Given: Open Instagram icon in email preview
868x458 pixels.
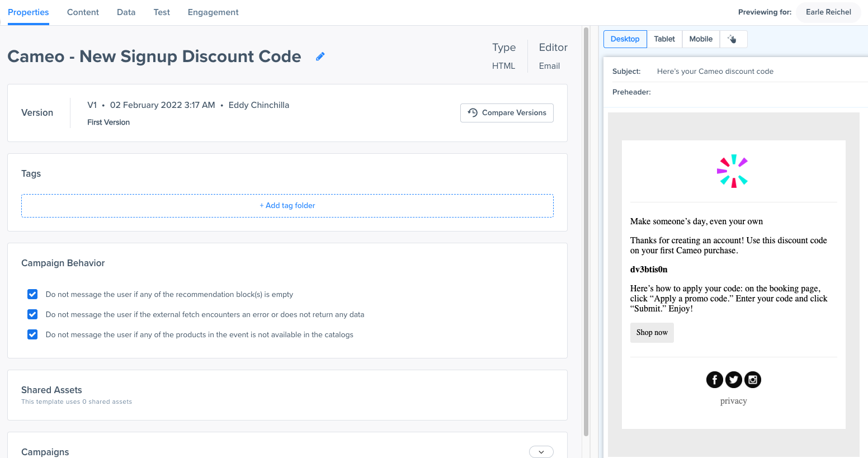Looking at the screenshot, I should (x=753, y=380).
